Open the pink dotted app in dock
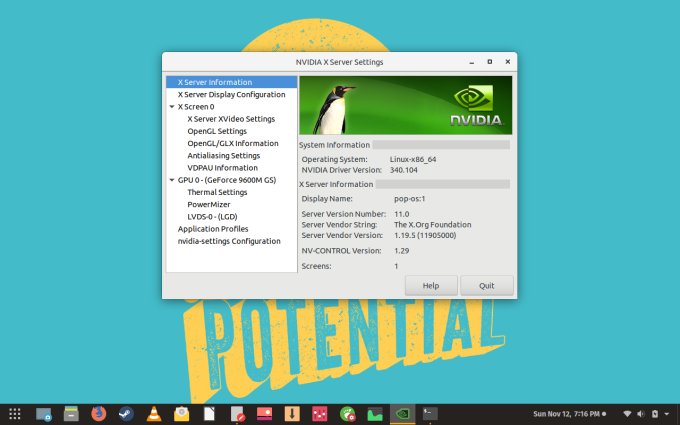 (320, 414)
